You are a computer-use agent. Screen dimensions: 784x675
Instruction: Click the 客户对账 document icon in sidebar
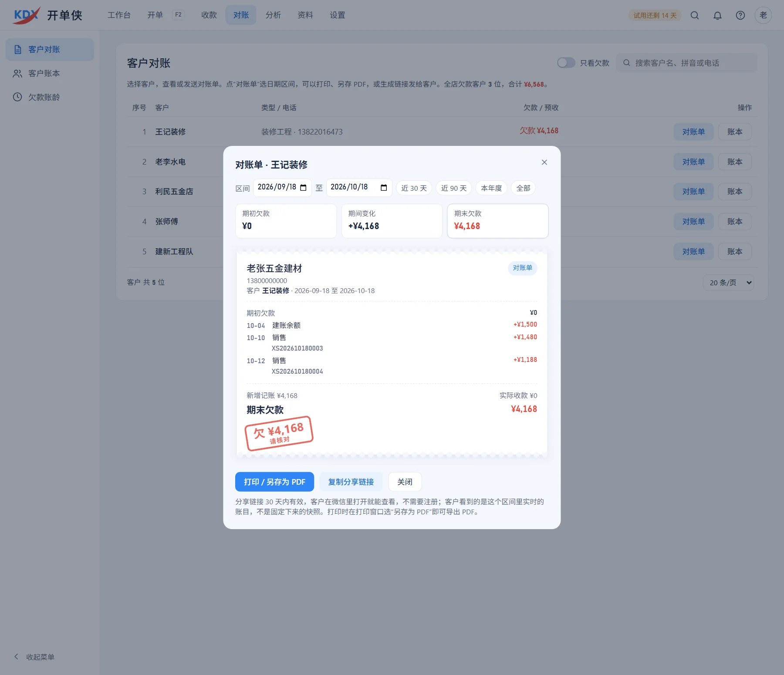18,50
